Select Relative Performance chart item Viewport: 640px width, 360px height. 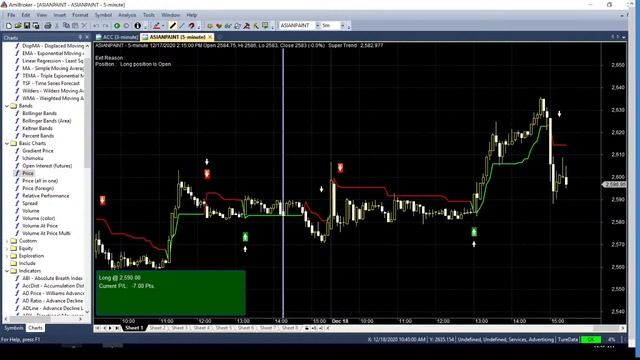(46, 196)
